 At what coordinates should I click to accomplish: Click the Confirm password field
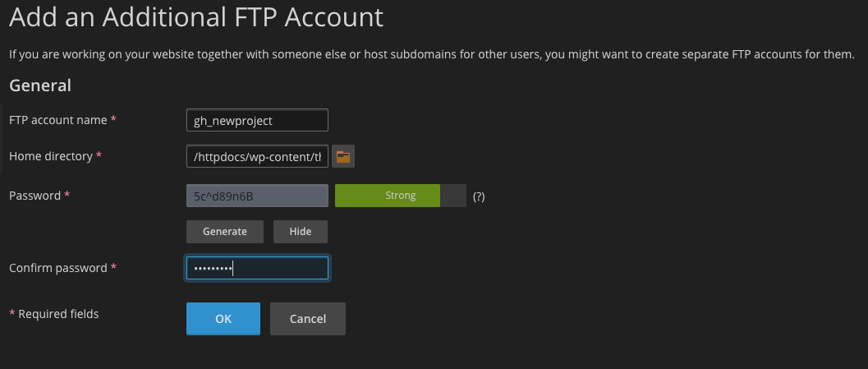[257, 268]
